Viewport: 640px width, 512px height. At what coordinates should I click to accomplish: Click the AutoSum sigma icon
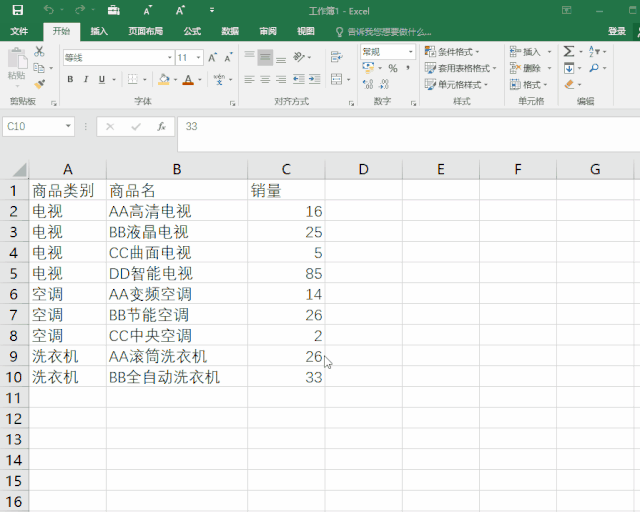(x=568, y=51)
